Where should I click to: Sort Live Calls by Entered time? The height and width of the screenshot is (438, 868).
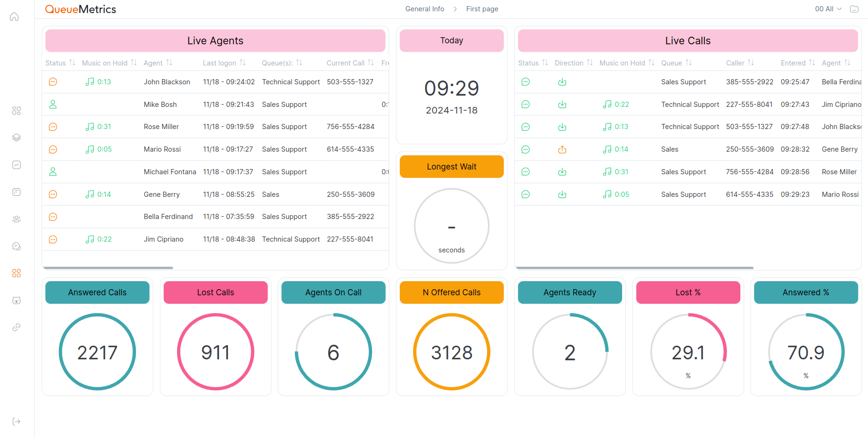(x=812, y=63)
